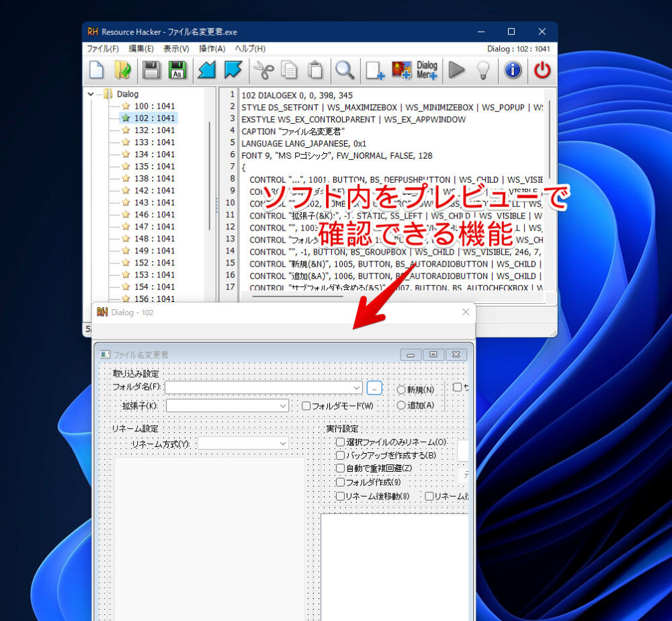Click the Save floppy disk icon
The height and width of the screenshot is (621, 672).
point(151,70)
